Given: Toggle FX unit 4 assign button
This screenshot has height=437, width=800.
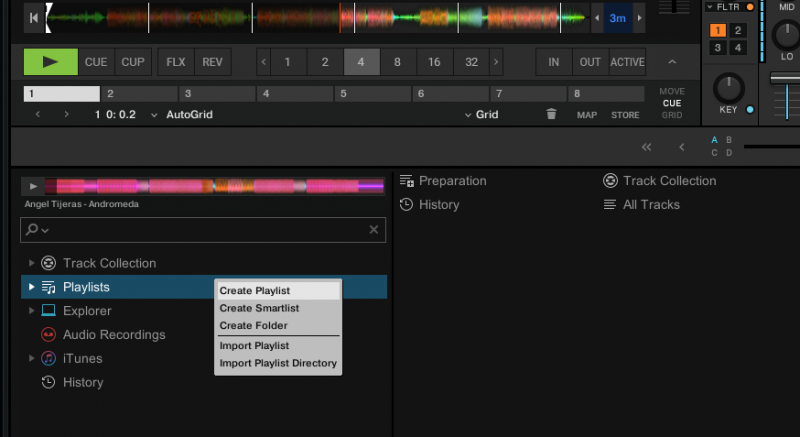Looking at the screenshot, I should tap(738, 48).
